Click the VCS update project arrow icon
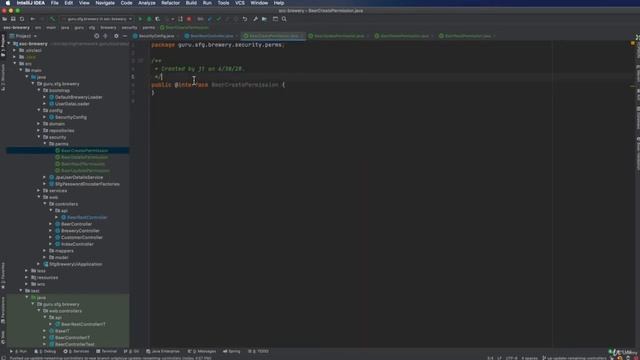This screenshot has width=640, height=360. [x=210, y=19]
